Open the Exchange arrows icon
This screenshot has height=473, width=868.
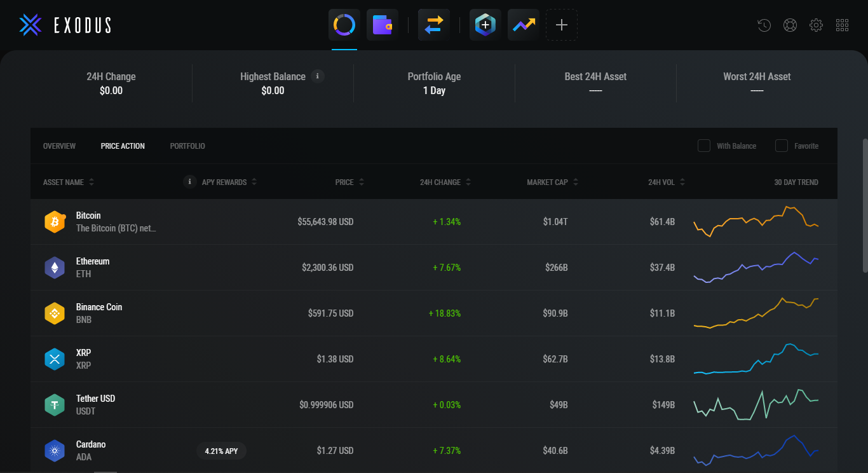coord(434,25)
